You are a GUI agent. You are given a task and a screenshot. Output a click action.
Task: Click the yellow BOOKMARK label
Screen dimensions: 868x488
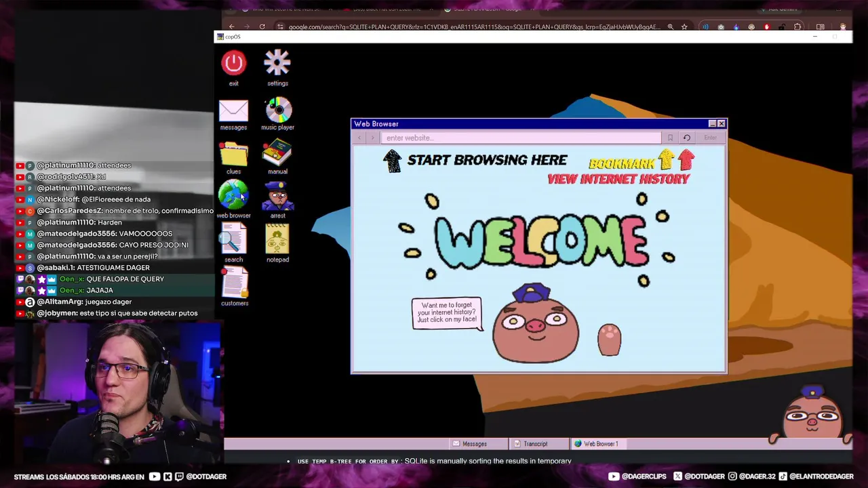click(622, 164)
